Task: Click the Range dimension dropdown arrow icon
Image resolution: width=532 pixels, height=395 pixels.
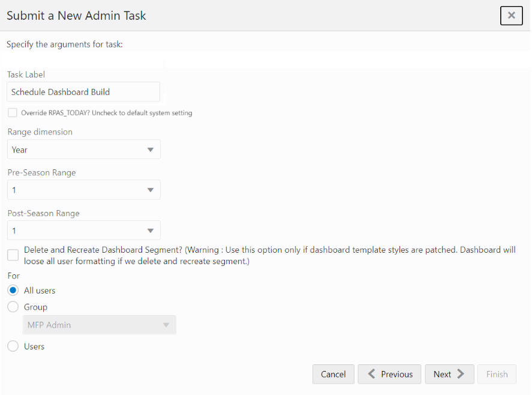Action: point(151,149)
